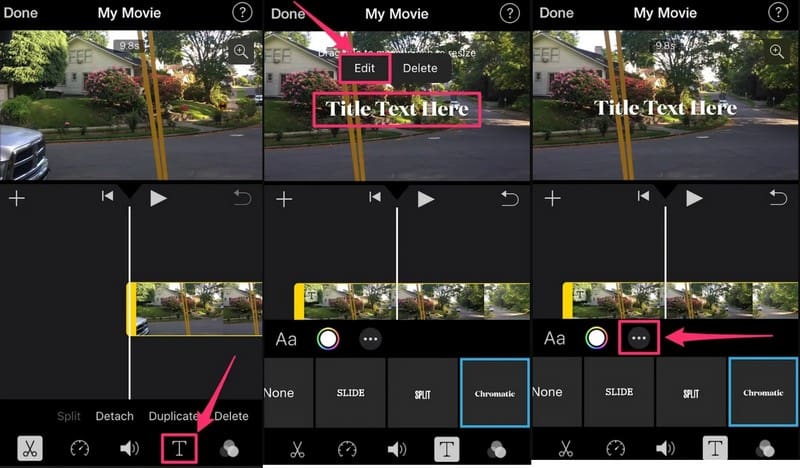Open the Speed gauge icon in middle screen
This screenshot has width=800, height=468.
click(347, 450)
